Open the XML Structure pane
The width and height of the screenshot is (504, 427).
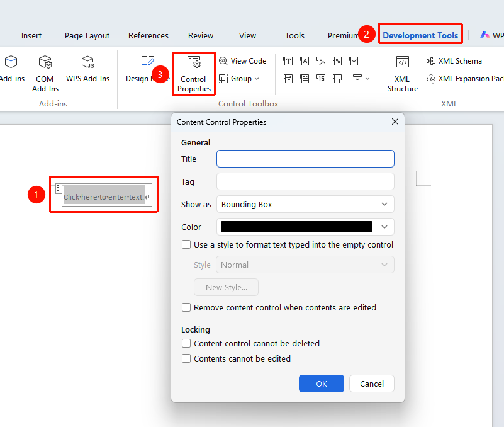tap(403, 74)
